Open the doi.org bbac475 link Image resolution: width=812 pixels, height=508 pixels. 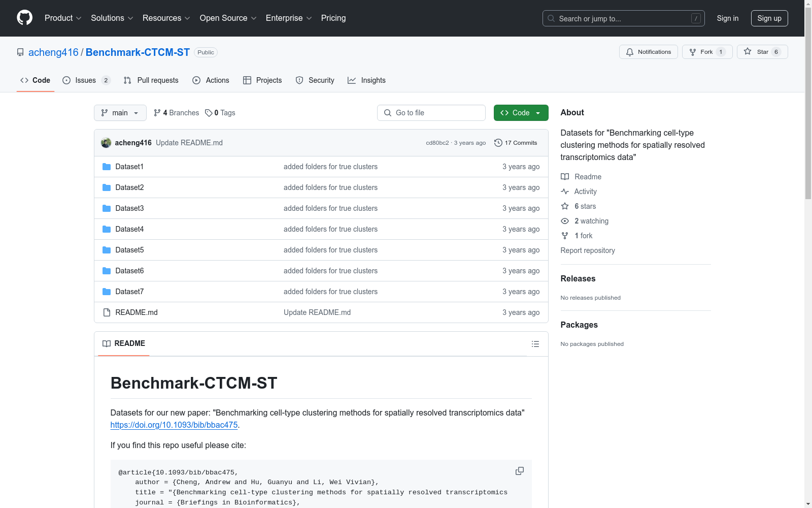(x=174, y=425)
